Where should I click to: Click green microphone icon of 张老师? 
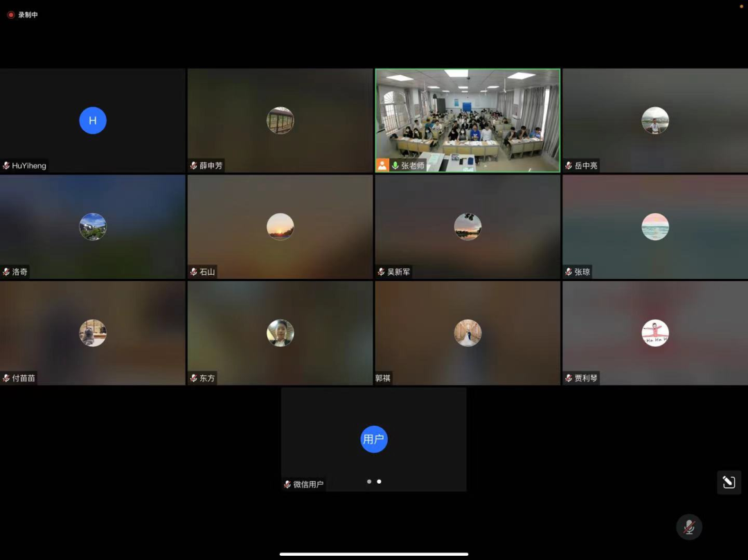pos(395,165)
